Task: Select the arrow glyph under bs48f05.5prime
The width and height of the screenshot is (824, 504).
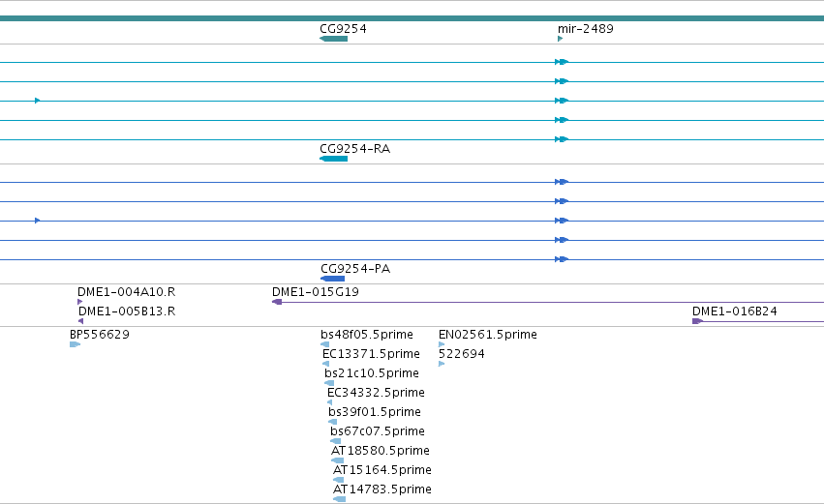Action: [x=324, y=344]
